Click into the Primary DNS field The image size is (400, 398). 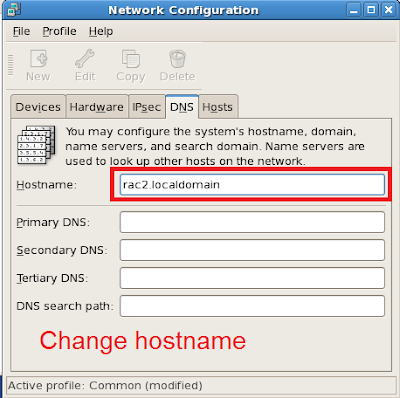coord(252,222)
